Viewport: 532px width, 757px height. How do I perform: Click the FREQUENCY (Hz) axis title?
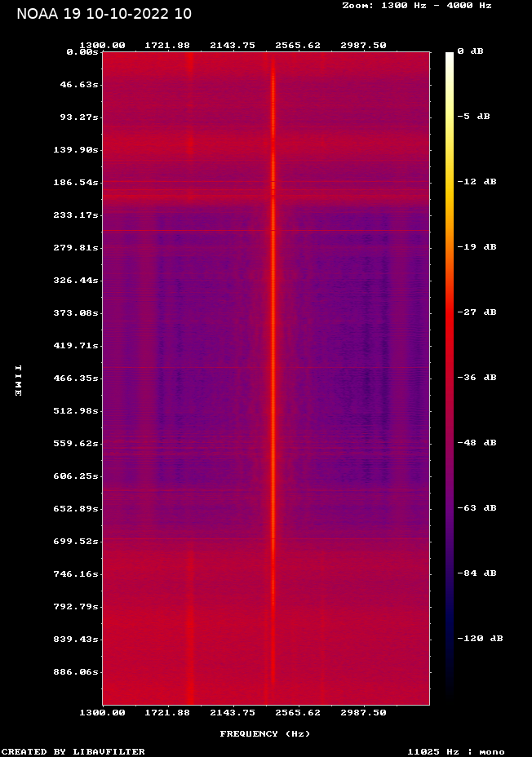(x=265, y=734)
